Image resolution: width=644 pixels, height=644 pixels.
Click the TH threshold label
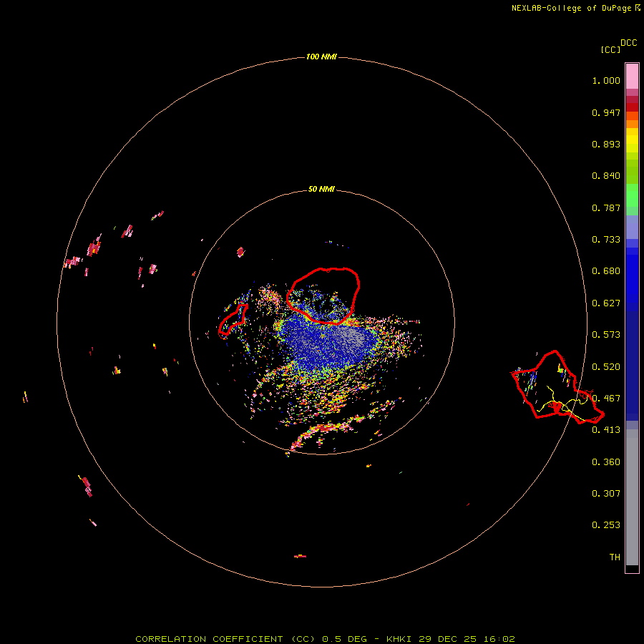pyautogui.click(x=615, y=557)
